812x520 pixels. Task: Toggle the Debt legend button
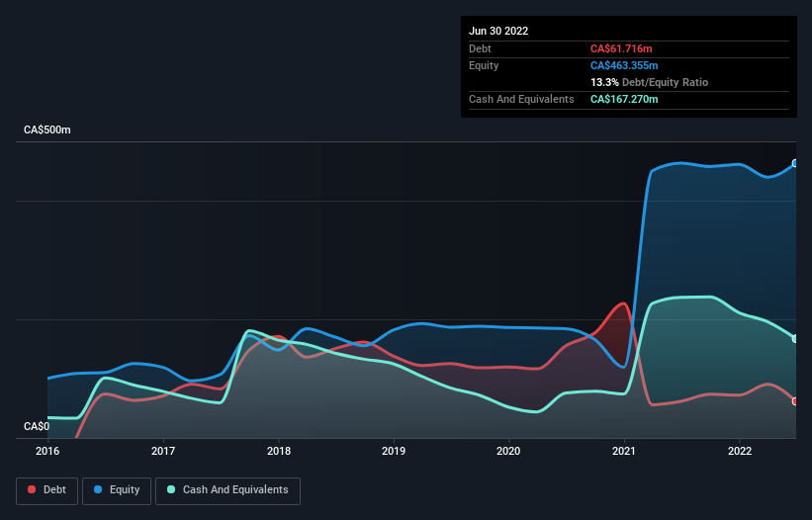coord(46,490)
